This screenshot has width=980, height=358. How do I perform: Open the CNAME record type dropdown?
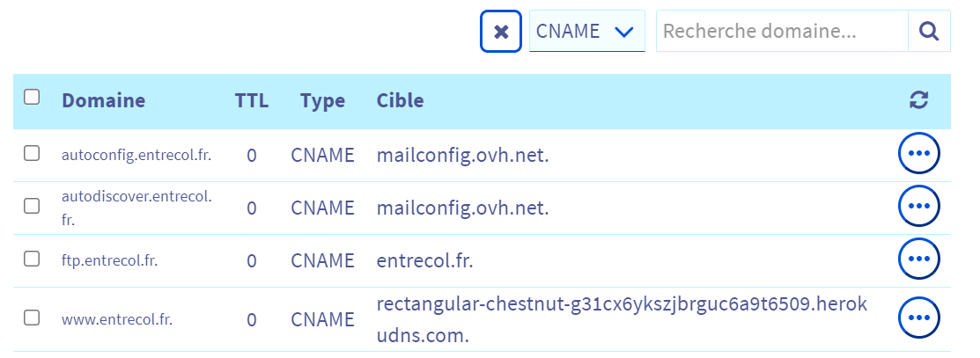pyautogui.click(x=586, y=32)
